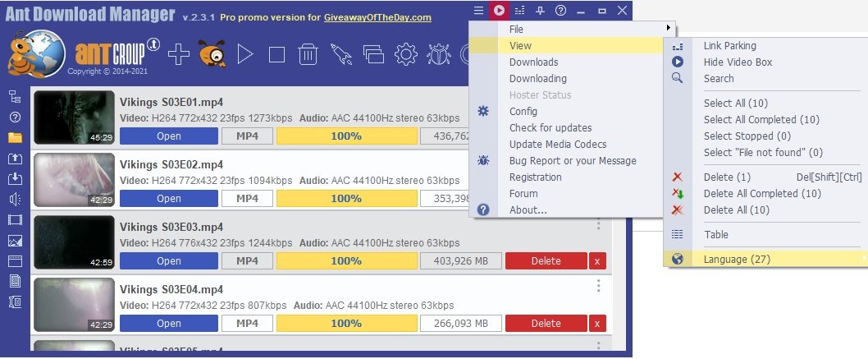Click the document page sidebar icon
868x359 pixels.
[15, 282]
